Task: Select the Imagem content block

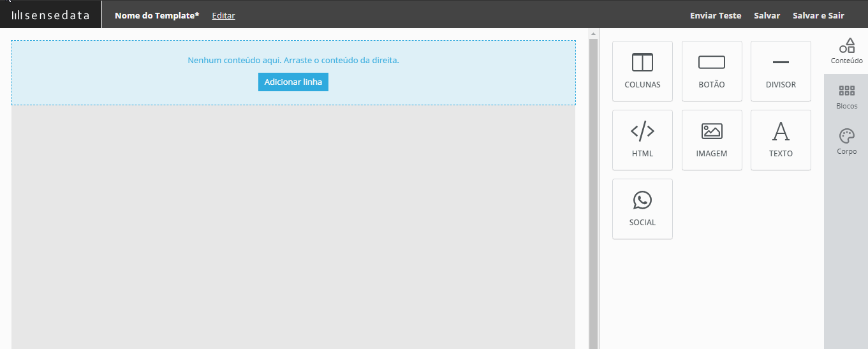Action: click(x=712, y=140)
